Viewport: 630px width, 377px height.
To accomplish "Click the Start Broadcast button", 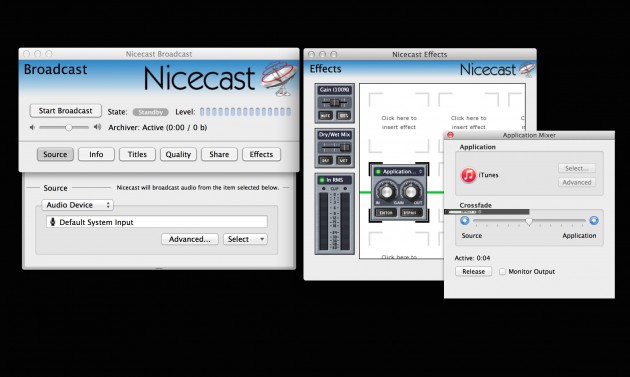I will coord(65,111).
